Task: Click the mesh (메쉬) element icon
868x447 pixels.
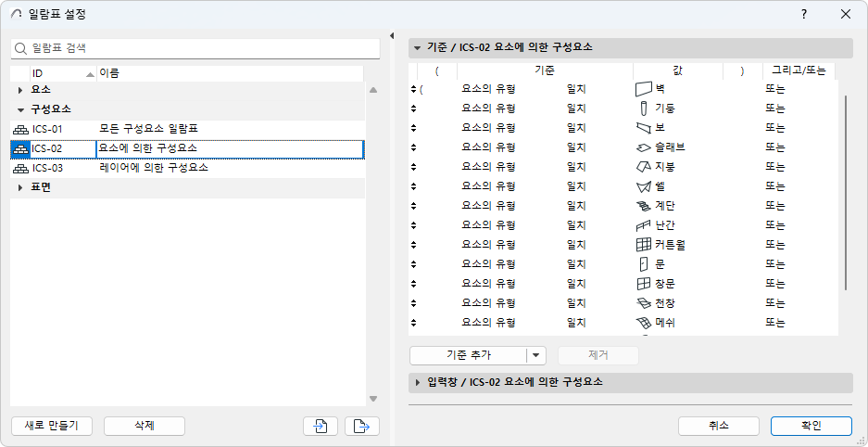Action: tap(644, 323)
